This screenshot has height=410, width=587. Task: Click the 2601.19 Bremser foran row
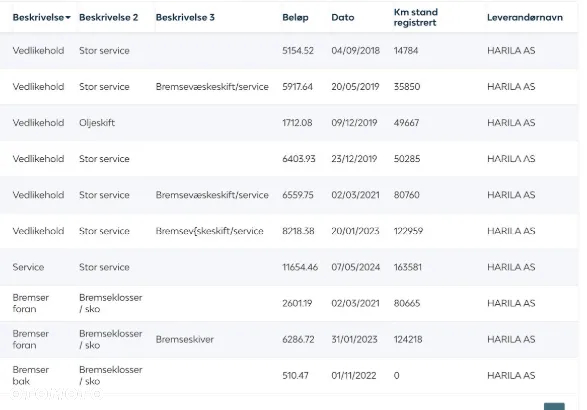289,303
